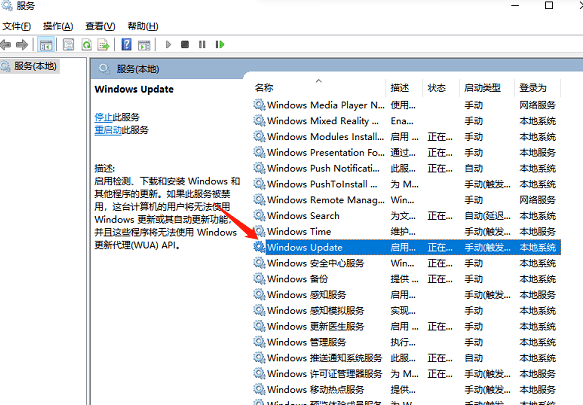Click the gear icon of Windows Modules Install...
Viewport: 583px width, 405px height.
259,136
